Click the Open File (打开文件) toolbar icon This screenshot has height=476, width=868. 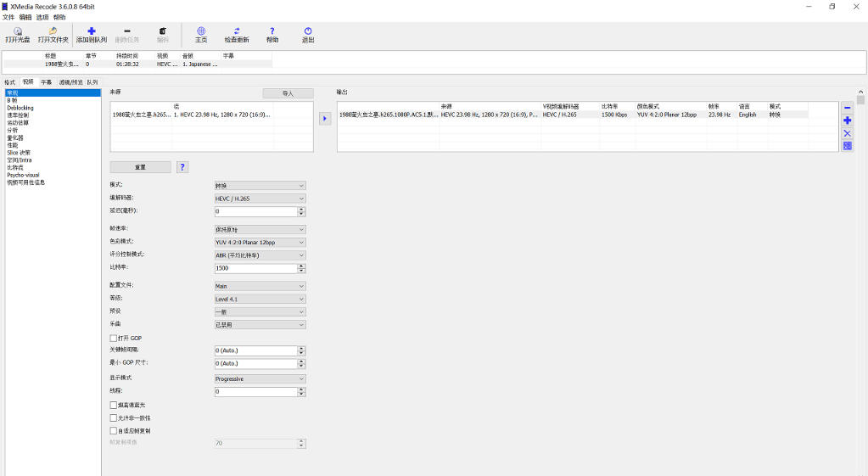53,31
